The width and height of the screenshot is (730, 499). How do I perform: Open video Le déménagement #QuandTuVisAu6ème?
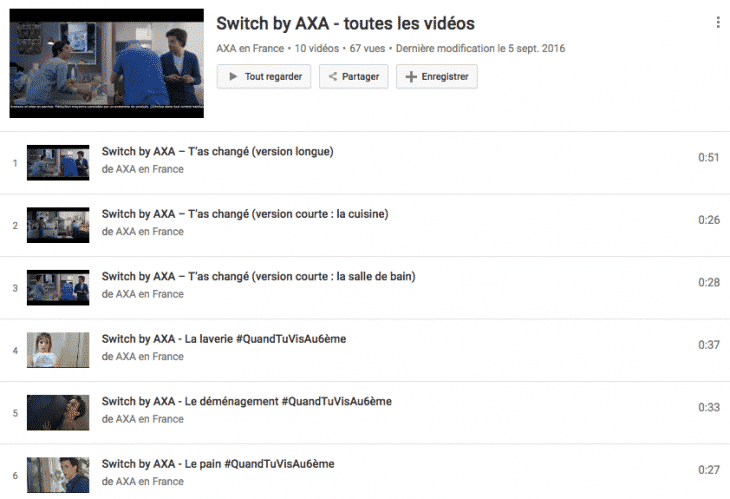pyautogui.click(x=247, y=401)
